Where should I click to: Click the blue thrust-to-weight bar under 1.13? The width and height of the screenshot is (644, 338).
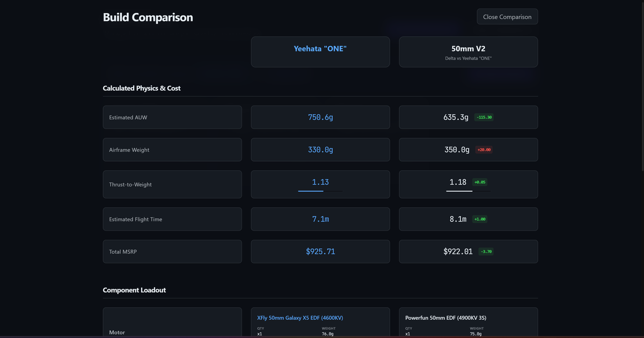[311, 191]
